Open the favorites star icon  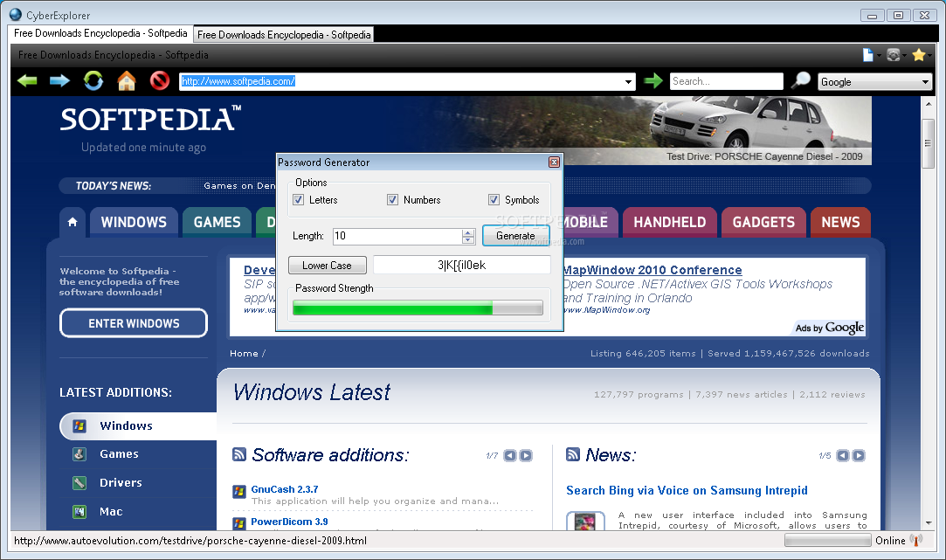tap(919, 55)
